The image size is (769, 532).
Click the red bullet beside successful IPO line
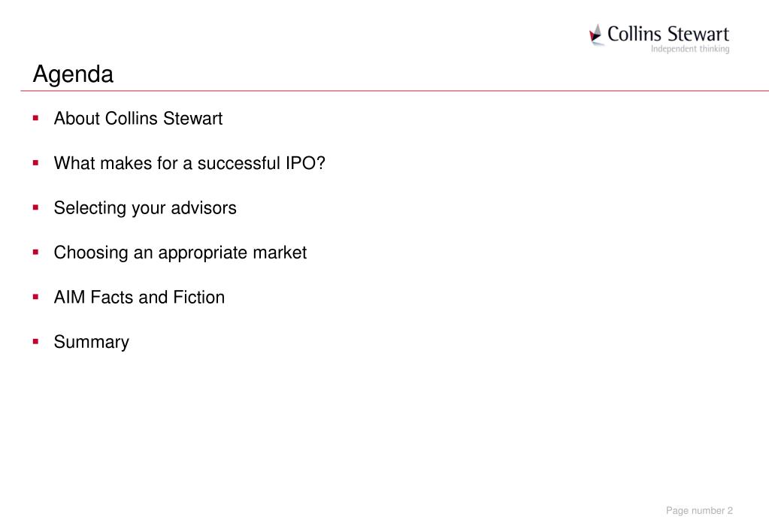pos(36,163)
